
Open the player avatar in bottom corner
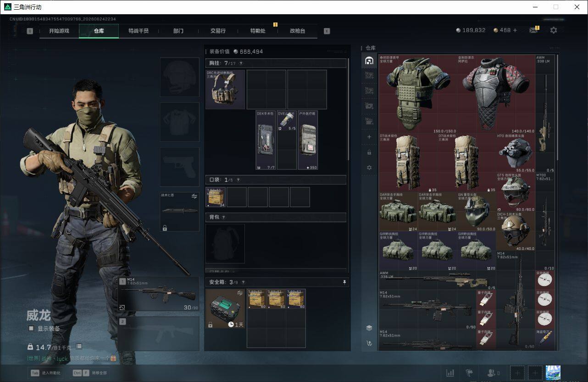coord(553,373)
